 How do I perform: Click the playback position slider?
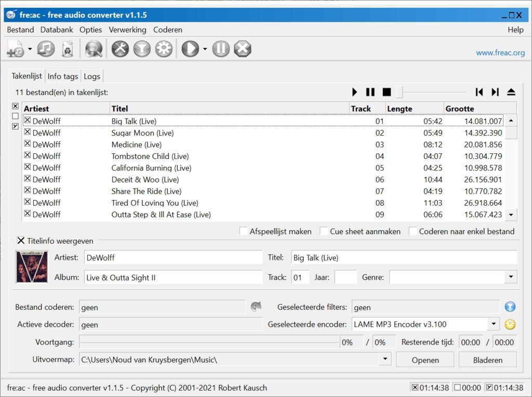coord(431,92)
